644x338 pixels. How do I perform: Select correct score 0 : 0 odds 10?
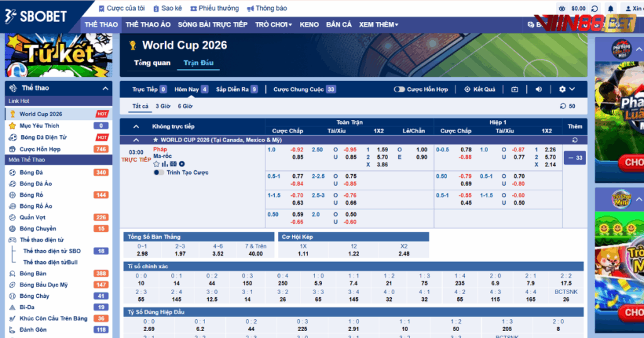click(x=141, y=283)
